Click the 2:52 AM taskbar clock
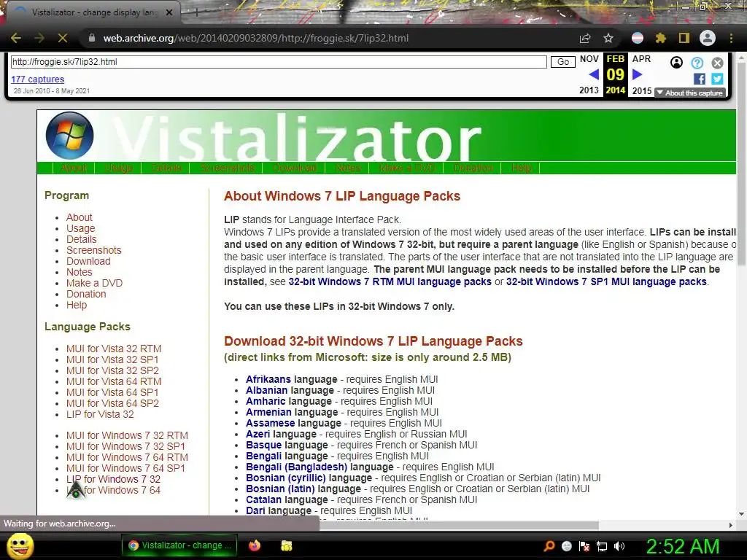The width and height of the screenshot is (747, 560). point(682,546)
